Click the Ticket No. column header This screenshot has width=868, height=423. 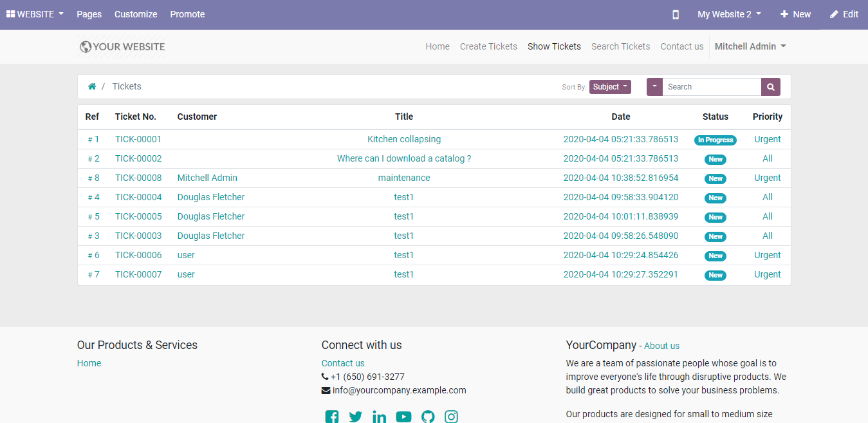pyautogui.click(x=136, y=117)
